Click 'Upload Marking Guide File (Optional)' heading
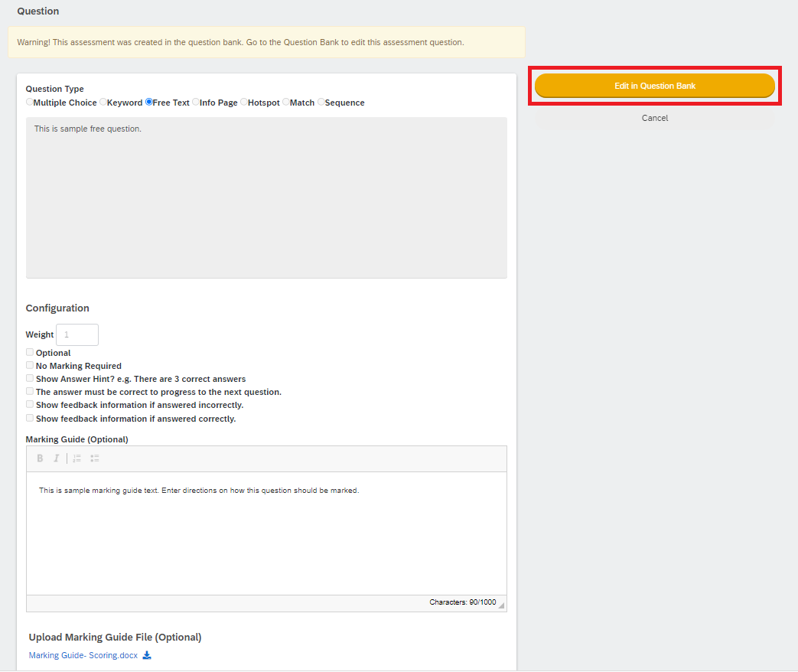The height and width of the screenshot is (672, 798). click(115, 638)
